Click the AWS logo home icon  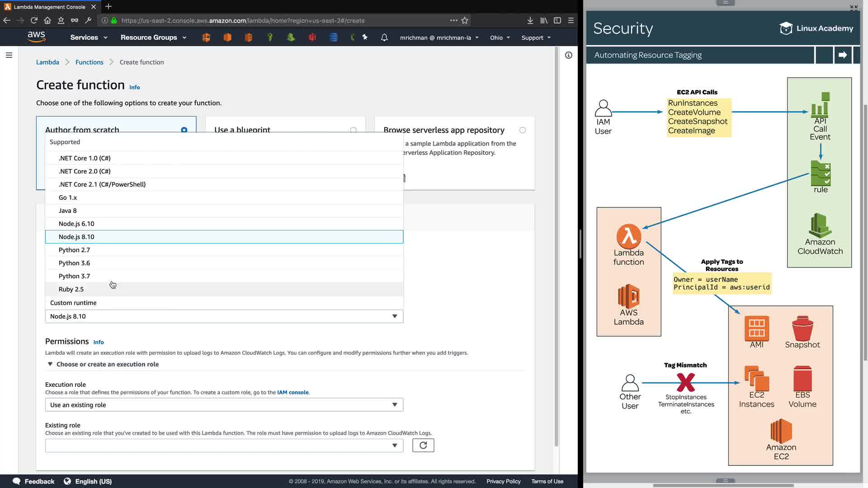pos(36,37)
